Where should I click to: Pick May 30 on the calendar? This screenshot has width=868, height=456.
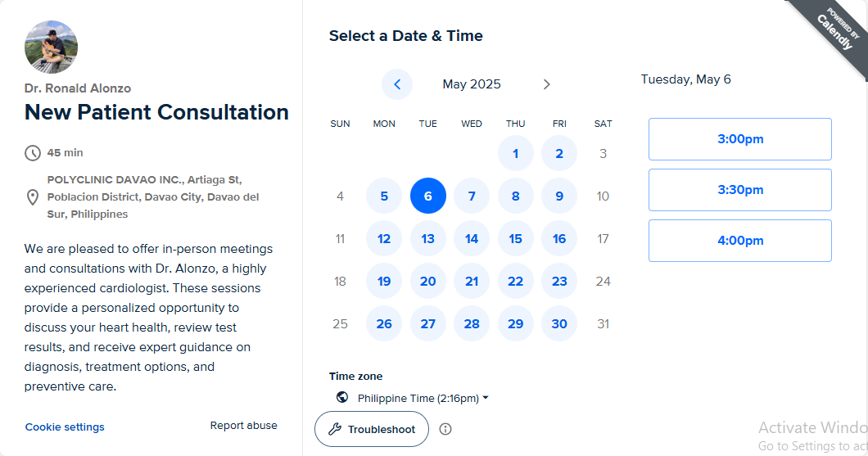tap(559, 324)
